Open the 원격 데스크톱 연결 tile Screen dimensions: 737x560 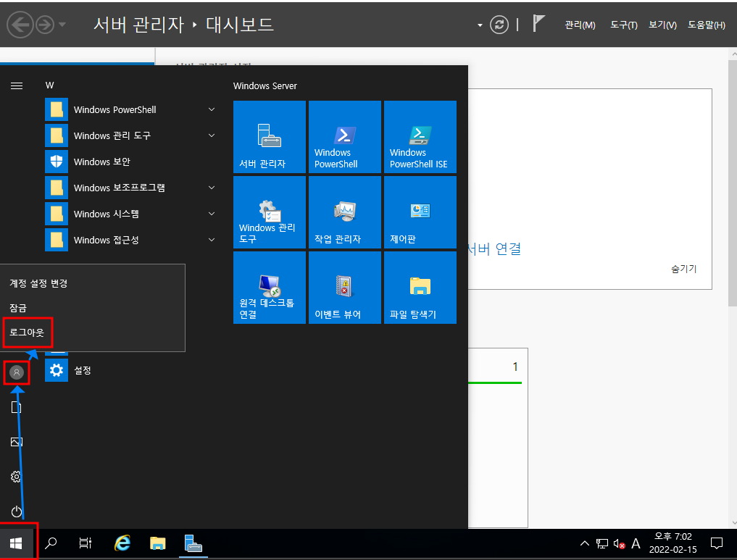pos(270,288)
